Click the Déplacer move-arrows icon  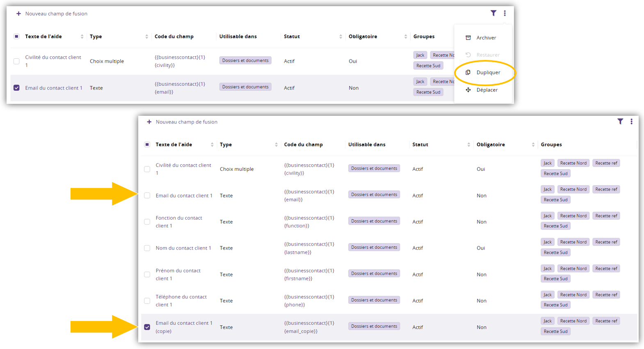click(468, 90)
